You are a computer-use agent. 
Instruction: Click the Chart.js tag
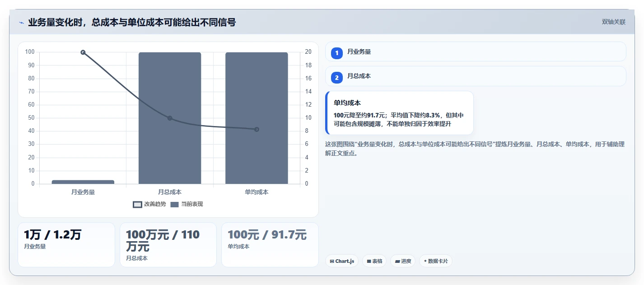tap(342, 261)
